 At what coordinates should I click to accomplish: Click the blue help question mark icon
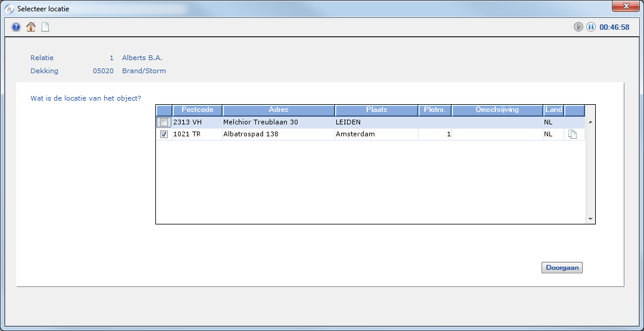16,27
